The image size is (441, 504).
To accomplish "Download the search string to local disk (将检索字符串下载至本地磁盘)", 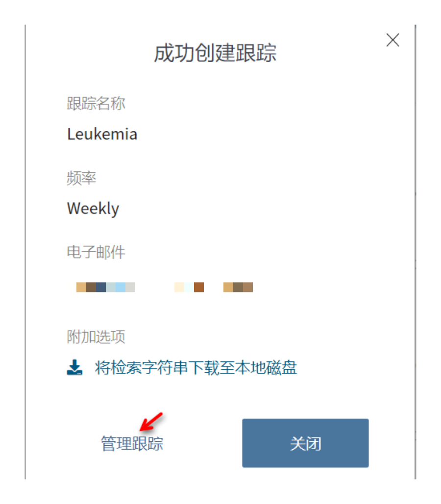I will [196, 367].
